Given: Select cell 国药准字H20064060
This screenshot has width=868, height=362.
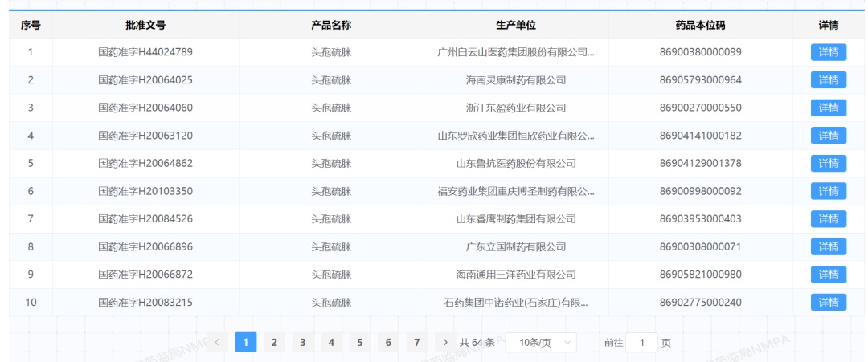Looking at the screenshot, I should tap(145, 108).
